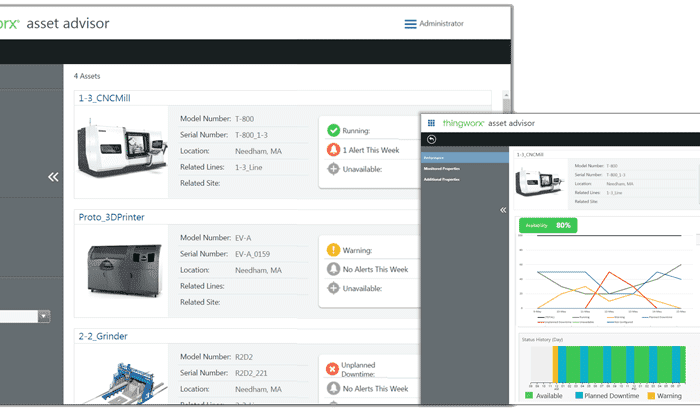Select Monitored Properties in detail sidebar

click(x=442, y=169)
